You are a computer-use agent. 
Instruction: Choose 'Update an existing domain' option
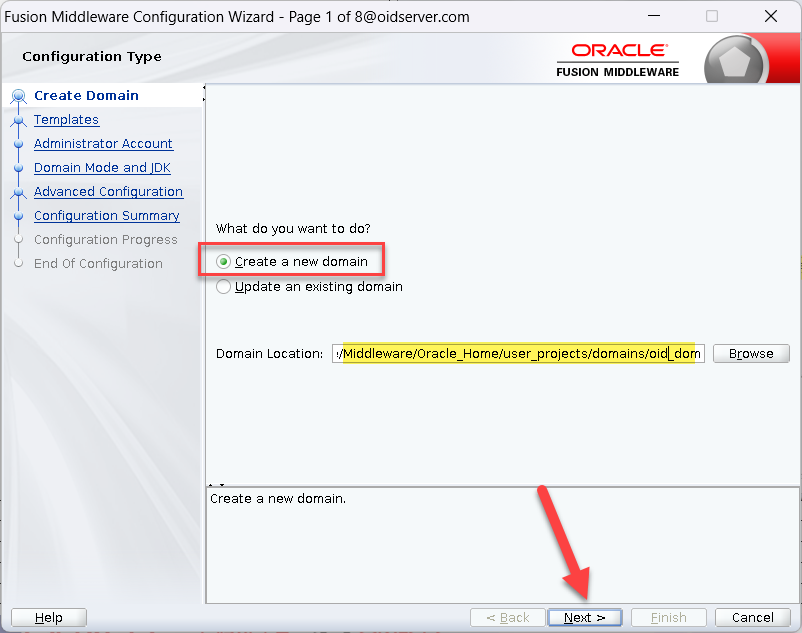[224, 287]
